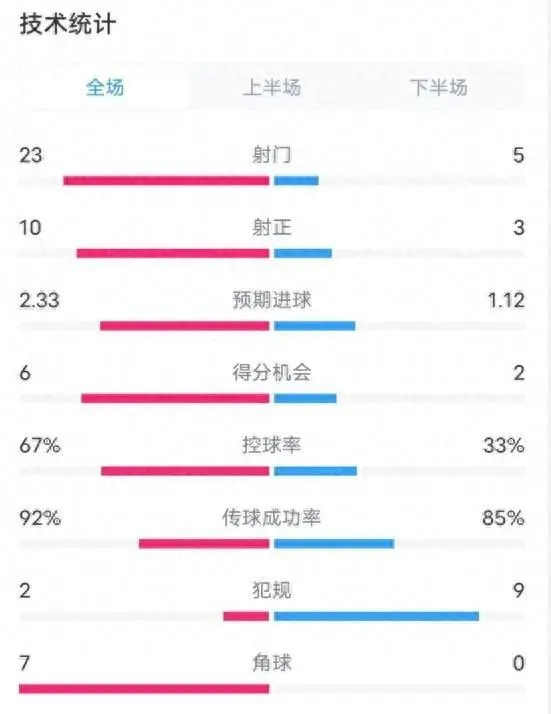551x714 pixels.
Task: Select the 传球成功率 label
Action: click(x=272, y=518)
